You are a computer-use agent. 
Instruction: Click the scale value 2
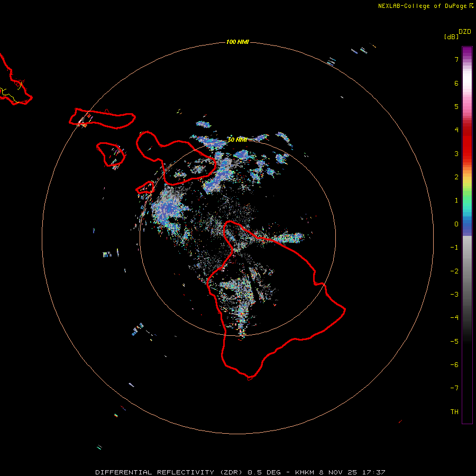click(x=456, y=177)
